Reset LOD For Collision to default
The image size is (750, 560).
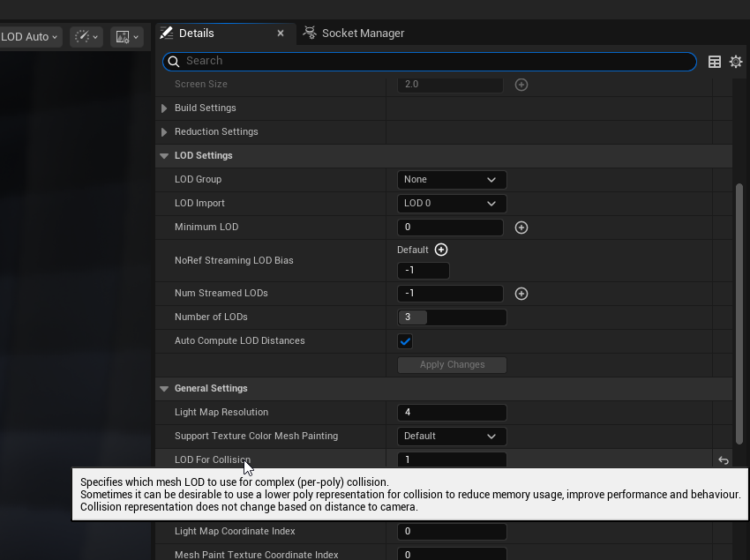(x=724, y=459)
